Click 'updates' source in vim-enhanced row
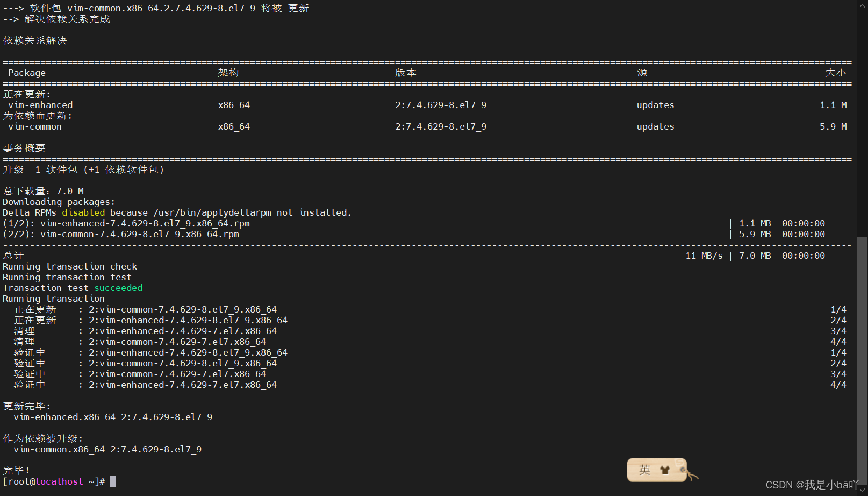868x496 pixels. click(x=656, y=105)
